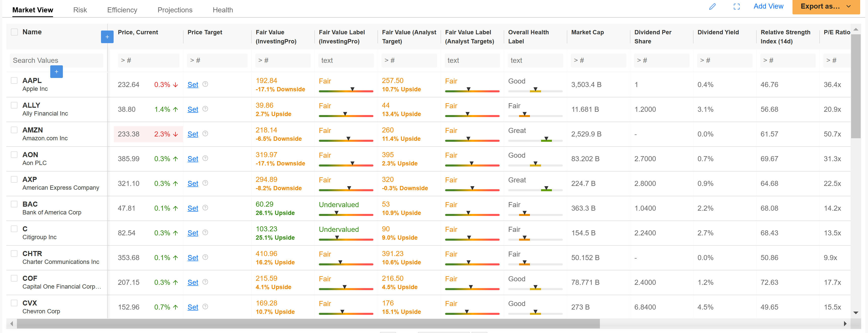The height and width of the screenshot is (333, 868).
Task: Toggle the select-all checkbox in Name header
Action: coord(14,32)
